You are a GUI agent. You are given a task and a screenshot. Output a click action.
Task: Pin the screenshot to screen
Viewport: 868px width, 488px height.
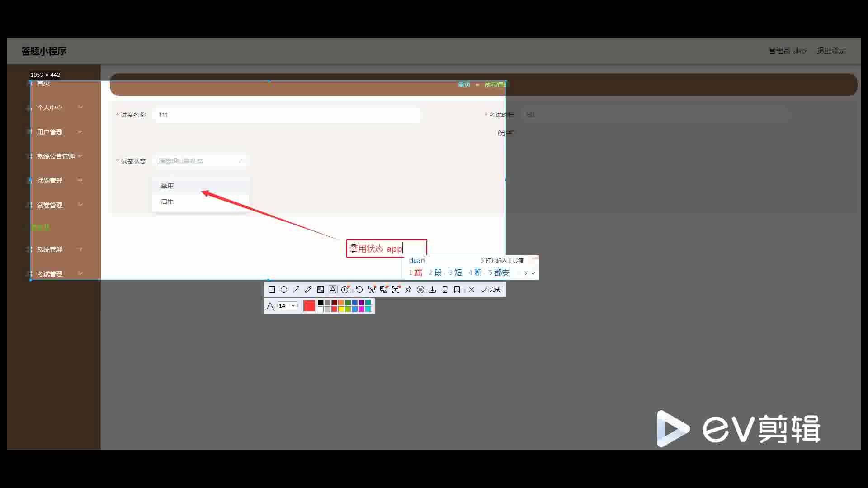point(408,290)
